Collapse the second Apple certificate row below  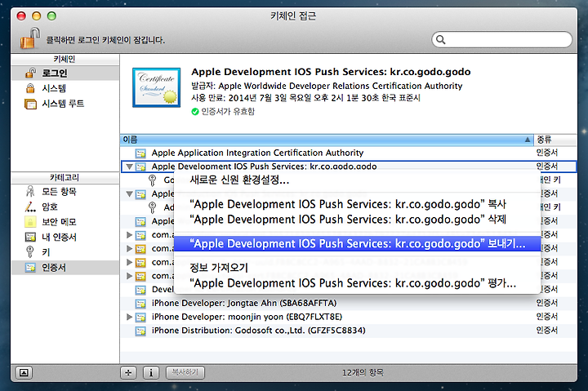pos(129,193)
